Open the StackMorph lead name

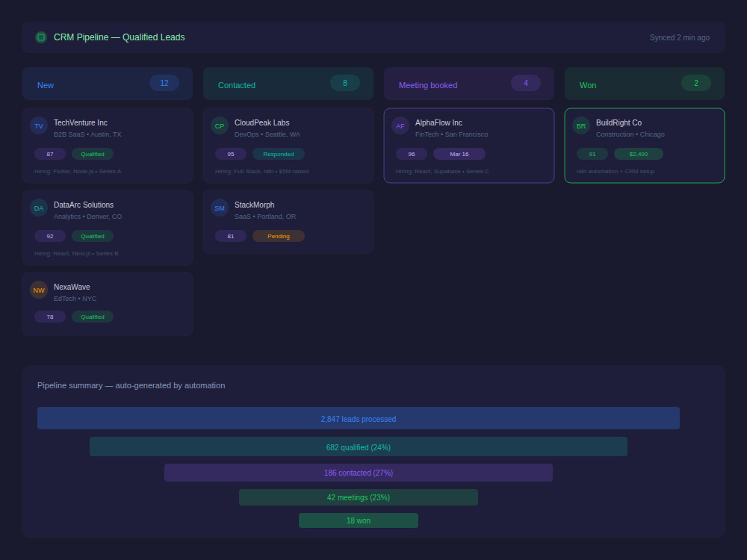point(255,205)
